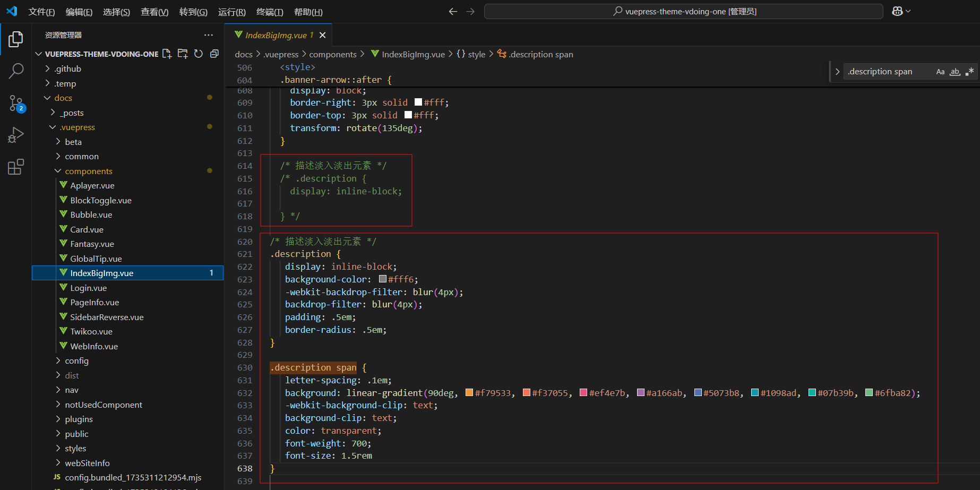The width and height of the screenshot is (980, 490).
Task: Open the 编辑(E) menu
Action: click(x=79, y=12)
